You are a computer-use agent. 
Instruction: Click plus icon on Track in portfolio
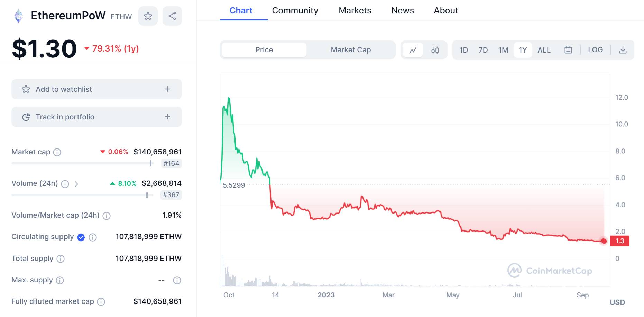[x=167, y=117]
